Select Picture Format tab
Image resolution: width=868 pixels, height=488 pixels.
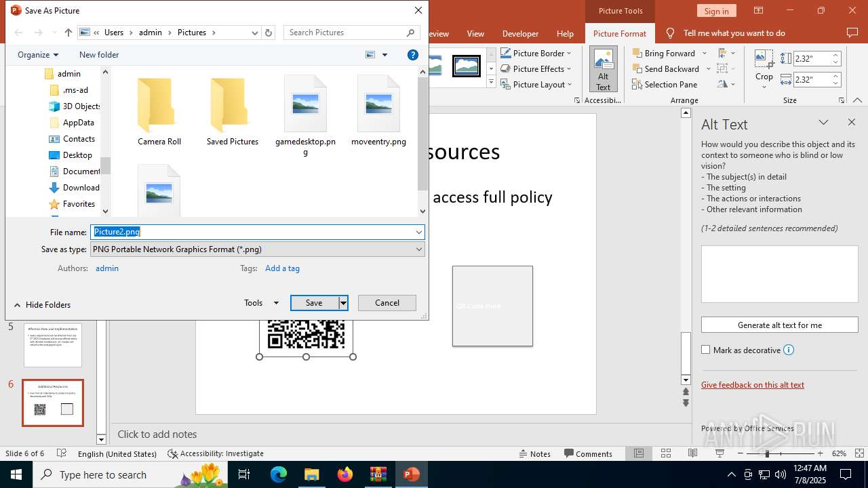[620, 33]
